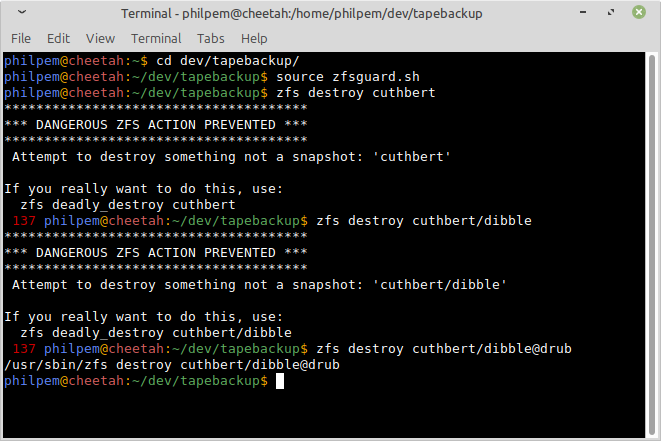Open the File menu
This screenshot has height=441, width=661.
[21, 38]
